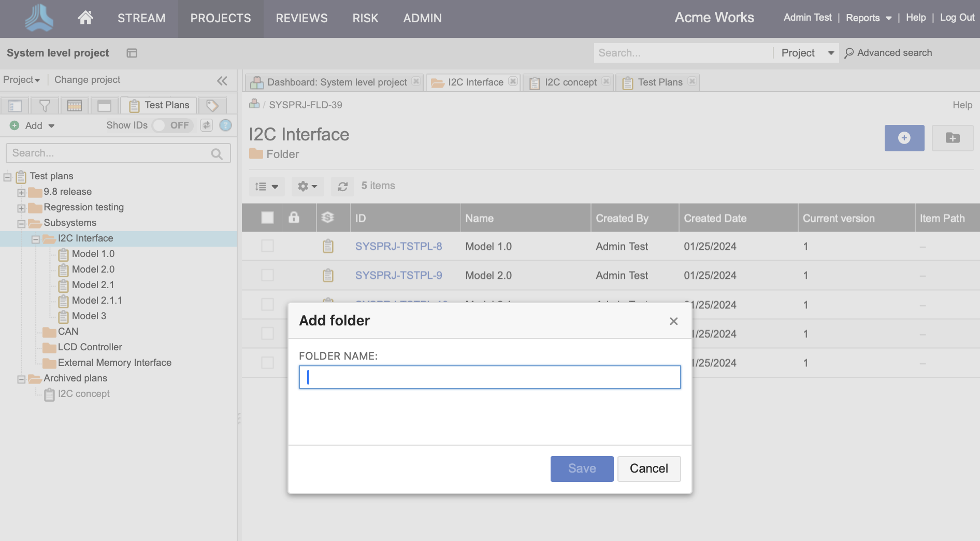Open the blue help question icon
The image size is (980, 541).
[225, 125]
